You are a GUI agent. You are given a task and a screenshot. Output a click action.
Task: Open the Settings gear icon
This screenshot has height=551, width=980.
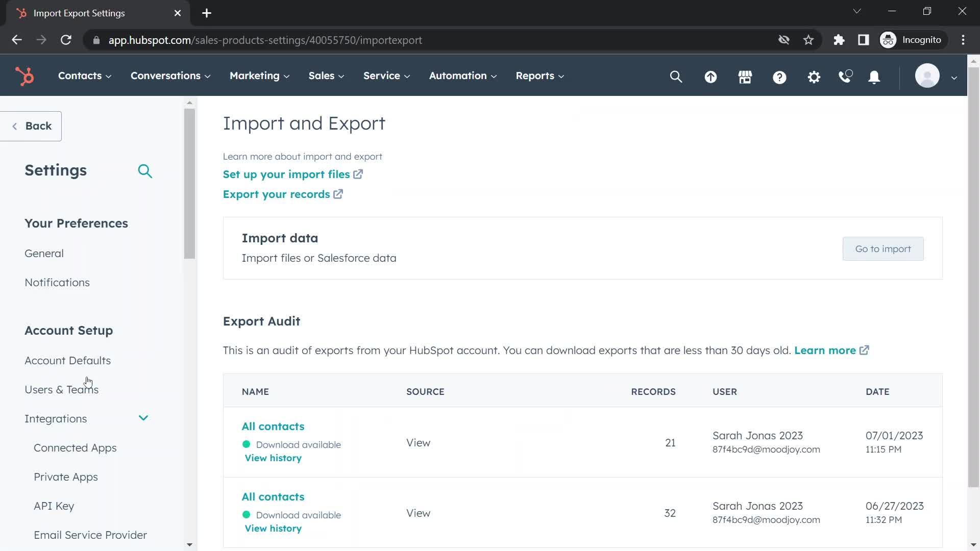pyautogui.click(x=814, y=77)
